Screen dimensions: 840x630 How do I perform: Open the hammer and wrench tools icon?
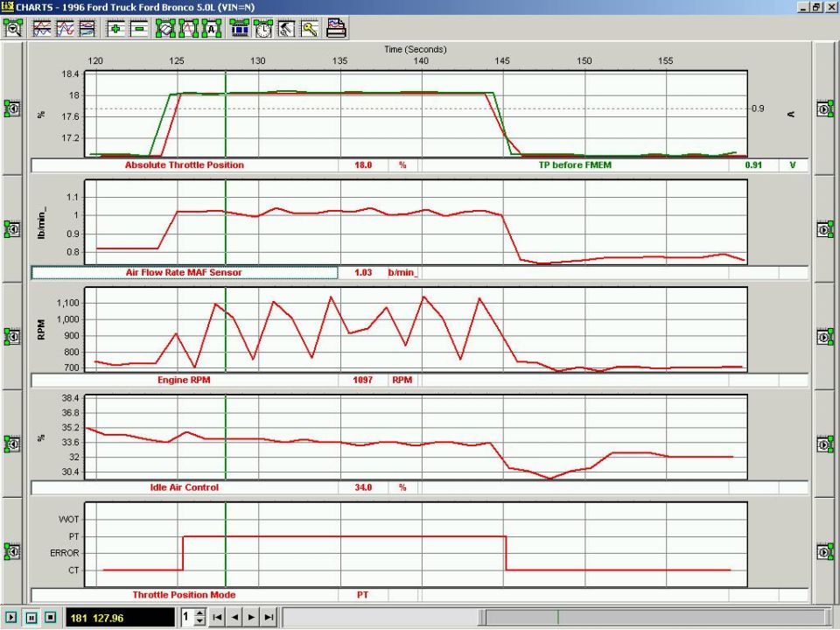tap(286, 28)
